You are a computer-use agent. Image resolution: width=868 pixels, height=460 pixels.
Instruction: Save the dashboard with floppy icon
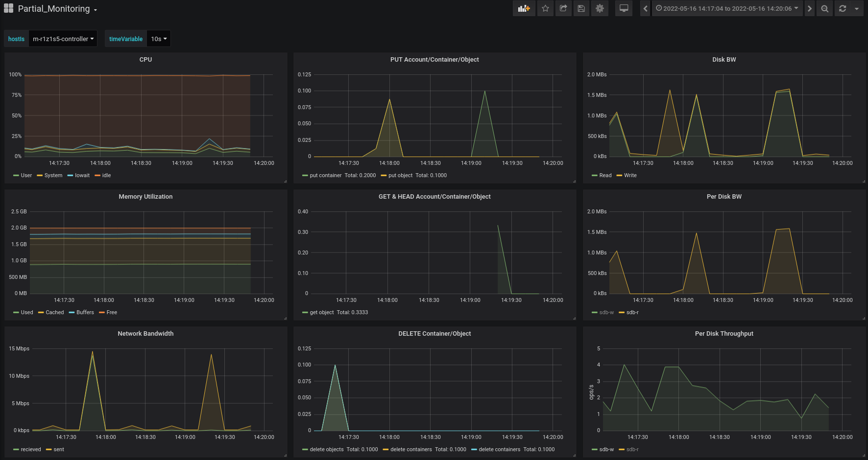[581, 8]
